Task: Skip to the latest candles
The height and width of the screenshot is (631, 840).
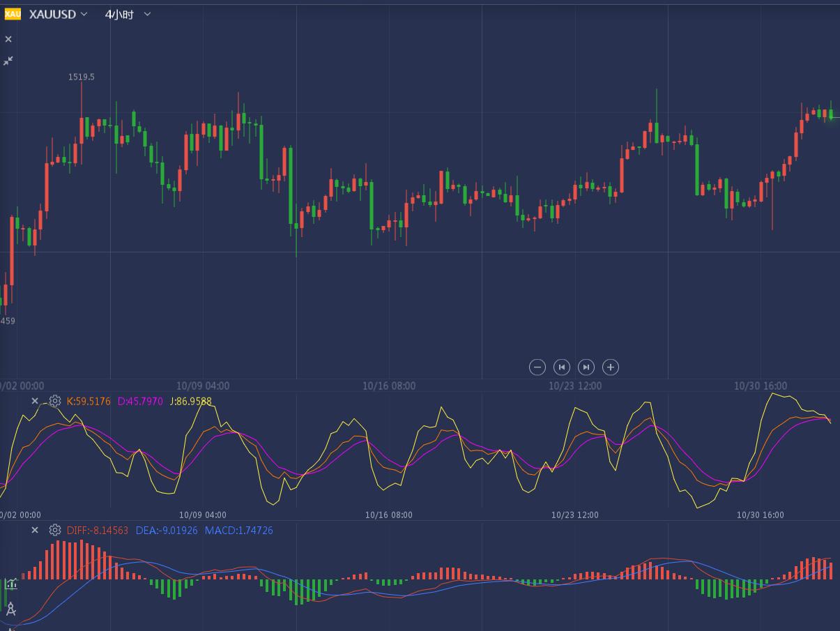Action: [586, 367]
